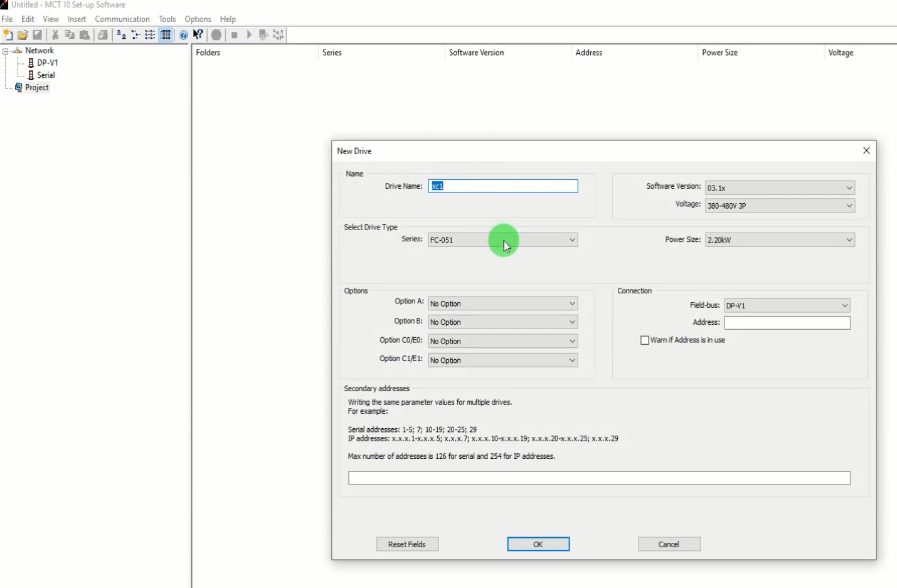Click the Connection Address input field
The height and width of the screenshot is (588, 897).
(x=787, y=323)
